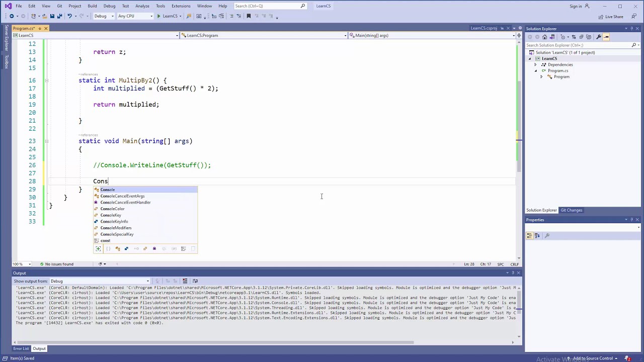Select ConsoleColor completion item
This screenshot has width=644, height=362.
point(145,209)
